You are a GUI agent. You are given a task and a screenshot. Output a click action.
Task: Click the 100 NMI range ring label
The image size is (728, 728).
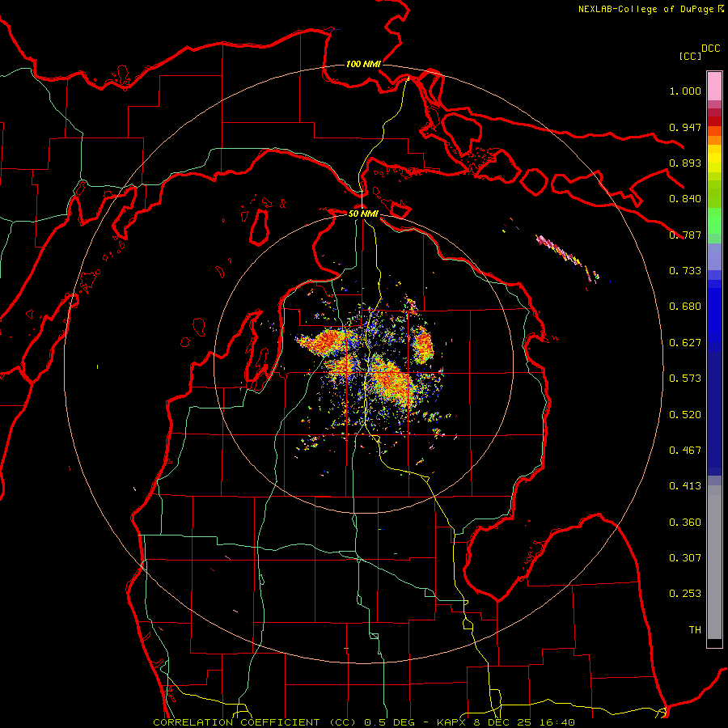tap(363, 64)
